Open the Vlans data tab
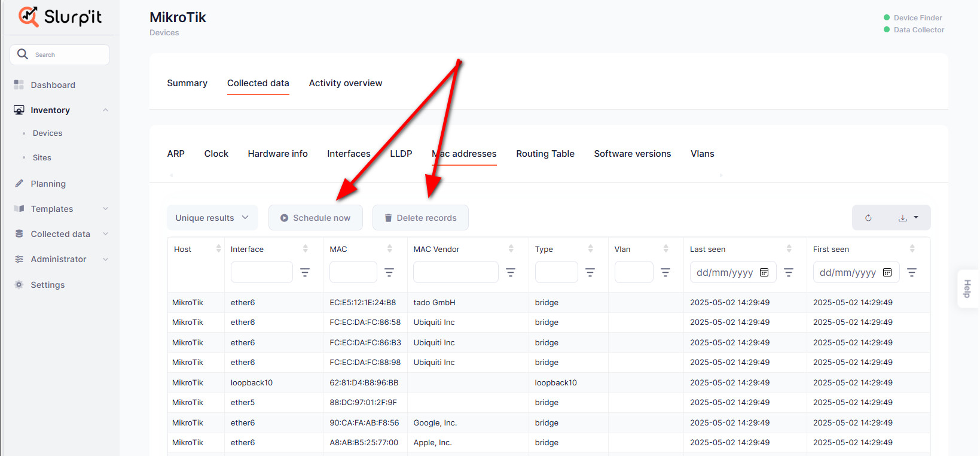 click(x=703, y=154)
